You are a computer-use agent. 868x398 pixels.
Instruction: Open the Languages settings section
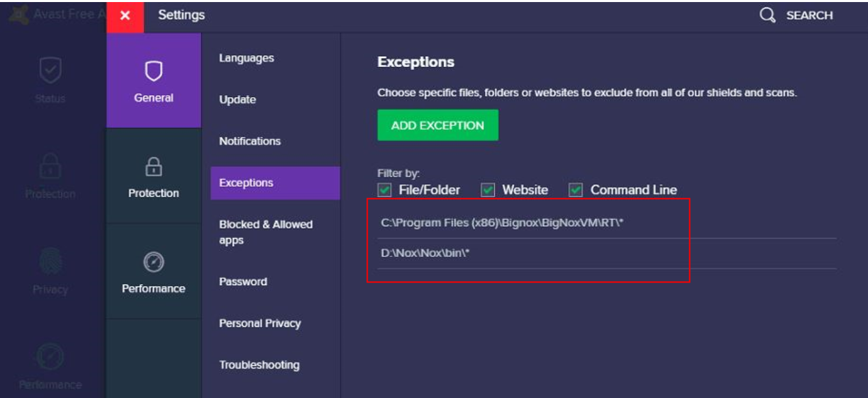(x=246, y=58)
